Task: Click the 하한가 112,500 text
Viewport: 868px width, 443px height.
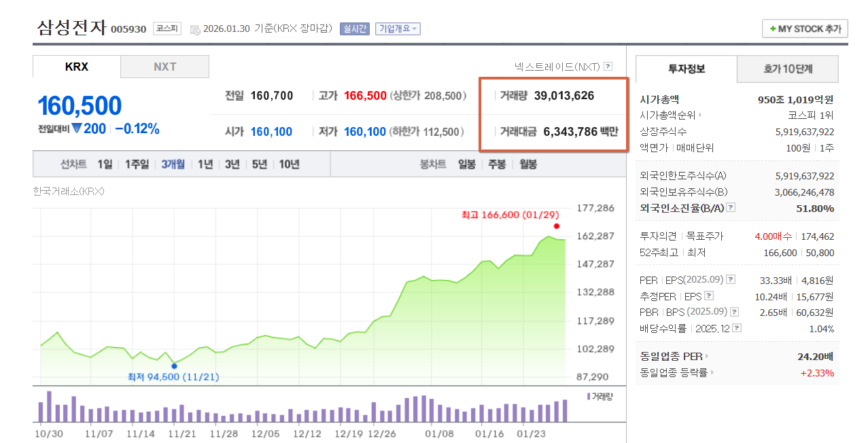Action: coord(427,131)
